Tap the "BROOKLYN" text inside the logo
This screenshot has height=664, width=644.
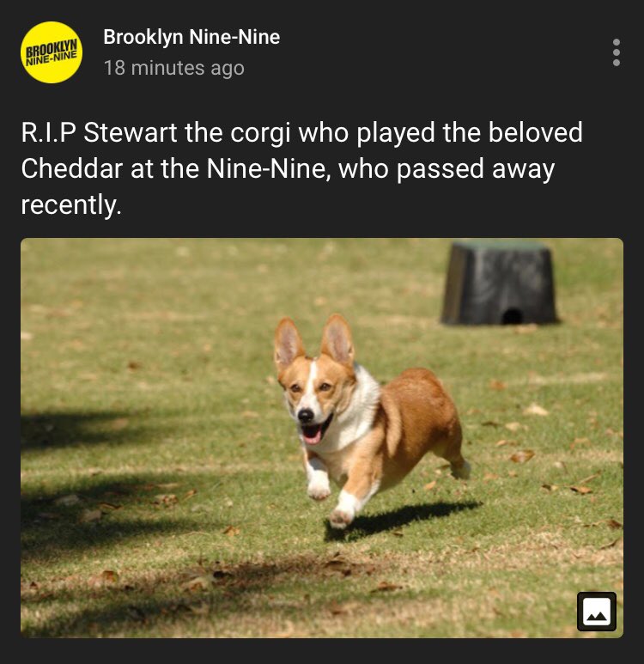(52, 48)
